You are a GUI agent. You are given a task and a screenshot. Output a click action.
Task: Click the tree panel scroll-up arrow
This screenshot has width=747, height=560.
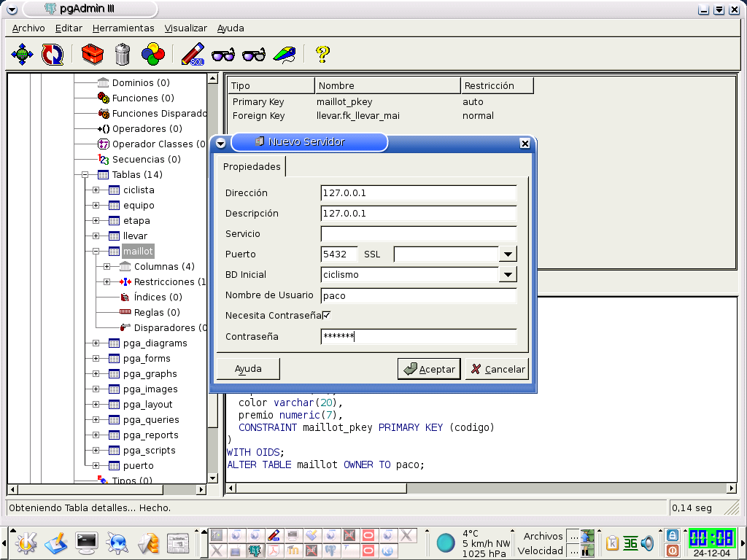tap(213, 78)
